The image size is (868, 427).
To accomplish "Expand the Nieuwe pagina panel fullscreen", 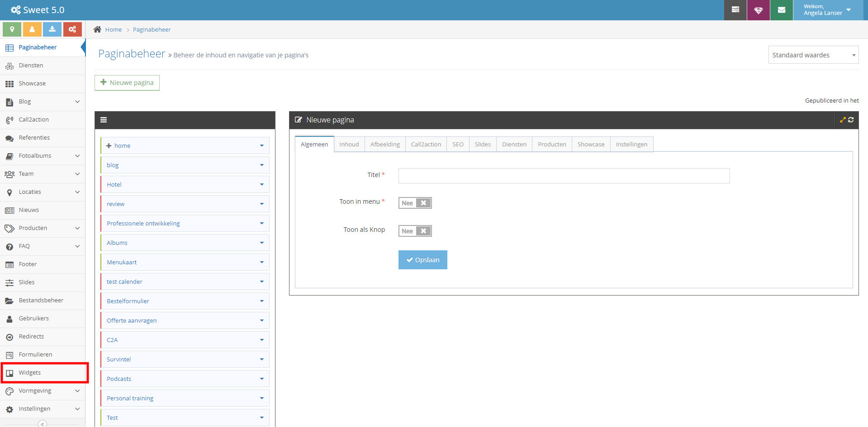I will point(843,120).
